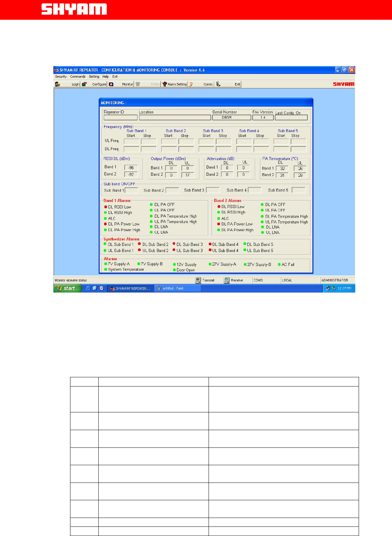392x536 pixels.
Task: Click the Exit toolbar button with door icon
Action: [228, 84]
